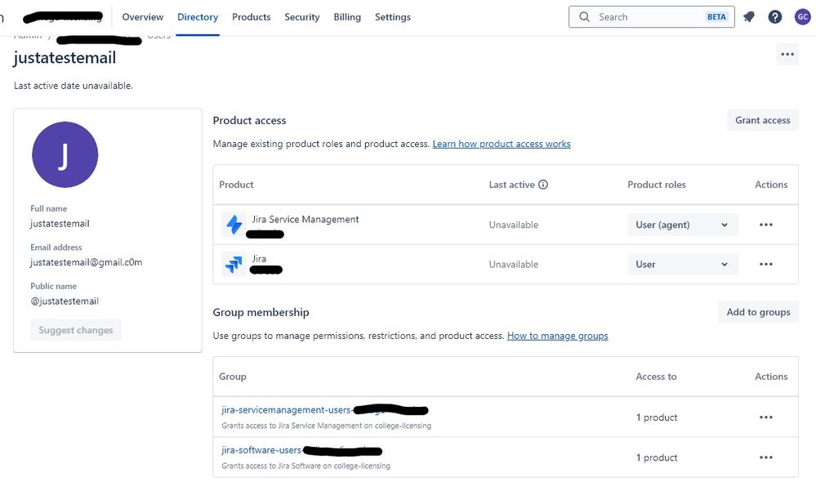This screenshot has height=504, width=816.
Task: Open actions for jira-software-users group
Action: click(766, 457)
